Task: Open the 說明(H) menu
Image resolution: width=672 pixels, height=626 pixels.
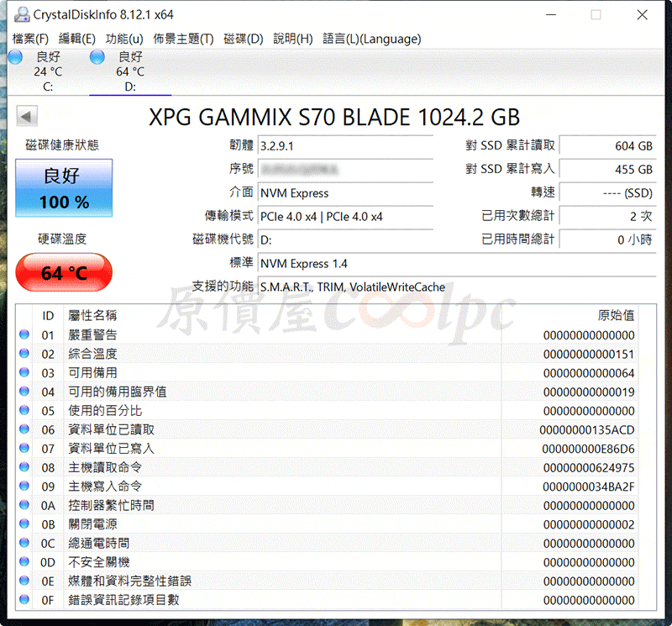Action: coord(293,39)
